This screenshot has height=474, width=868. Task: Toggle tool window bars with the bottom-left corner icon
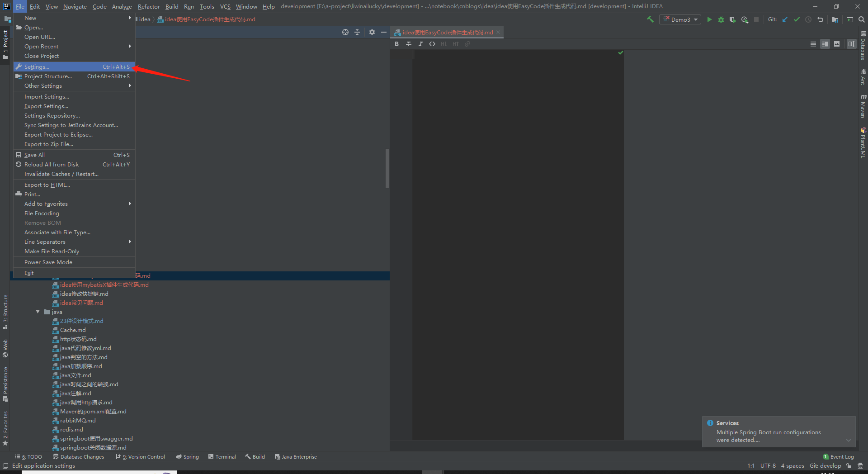pos(5,466)
